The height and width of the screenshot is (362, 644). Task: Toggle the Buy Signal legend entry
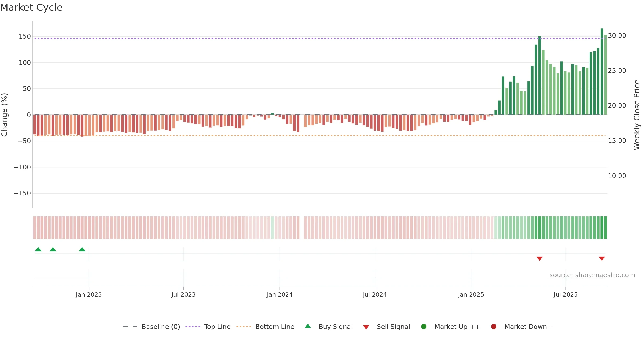[x=329, y=327]
